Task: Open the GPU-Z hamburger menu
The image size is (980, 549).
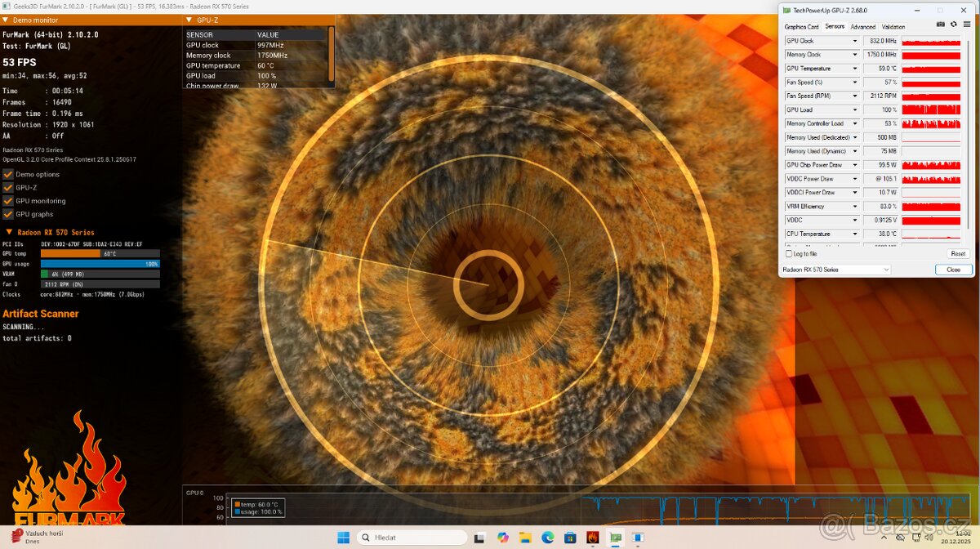Action: click(967, 25)
